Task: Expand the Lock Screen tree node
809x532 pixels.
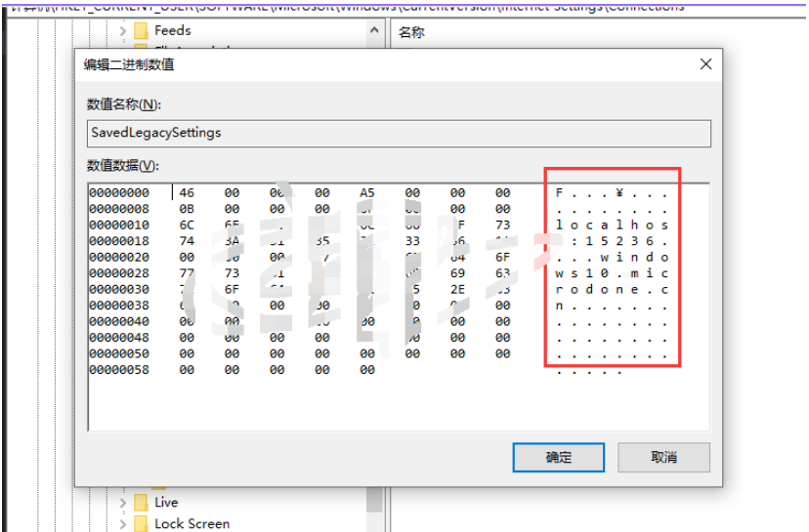Action: [x=123, y=524]
